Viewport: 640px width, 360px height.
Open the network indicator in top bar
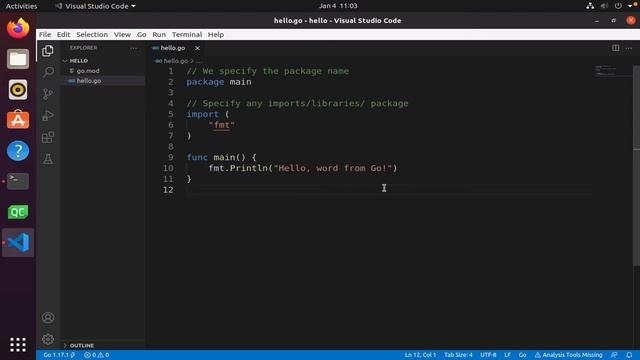590,6
